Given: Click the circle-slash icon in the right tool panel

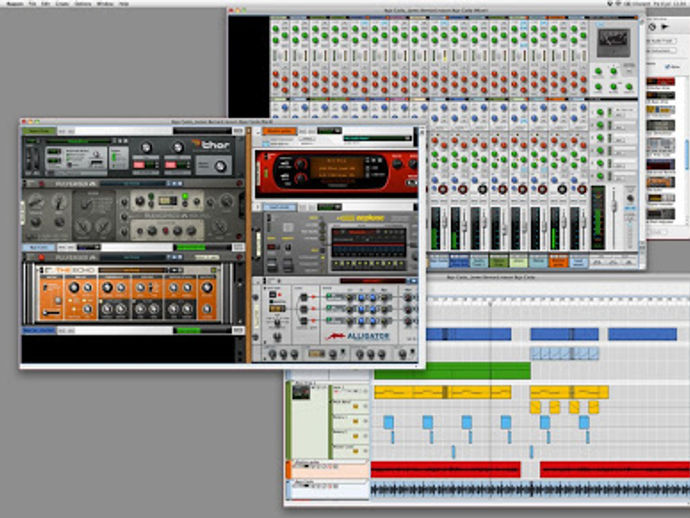Looking at the screenshot, I should click(x=652, y=27).
